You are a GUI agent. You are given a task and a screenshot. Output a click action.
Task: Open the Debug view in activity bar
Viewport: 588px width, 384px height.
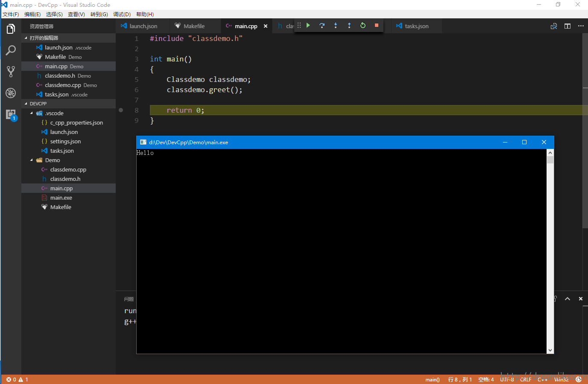pos(11,93)
